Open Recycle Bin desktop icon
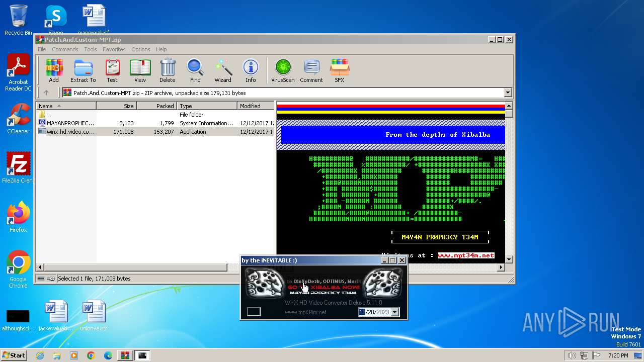This screenshot has height=362, width=644. 18,20
